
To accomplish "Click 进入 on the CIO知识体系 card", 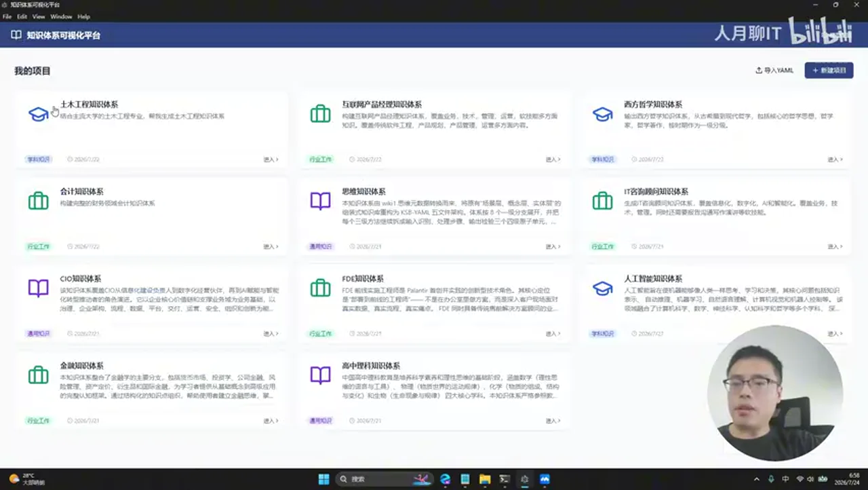I will click(x=271, y=333).
